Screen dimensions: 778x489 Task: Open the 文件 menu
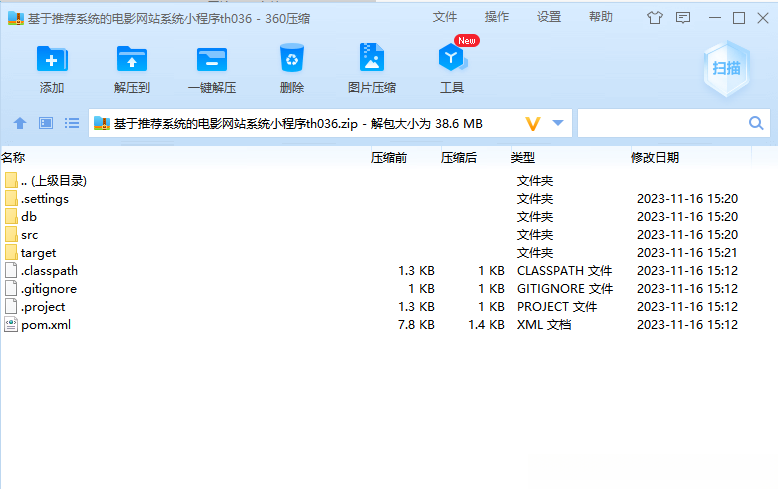pyautogui.click(x=445, y=17)
